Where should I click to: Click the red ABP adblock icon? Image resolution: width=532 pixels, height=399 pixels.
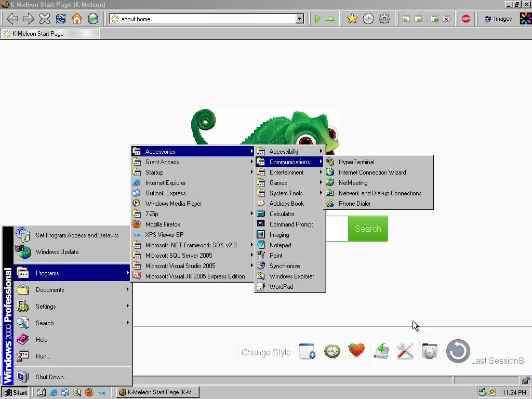pos(466,19)
